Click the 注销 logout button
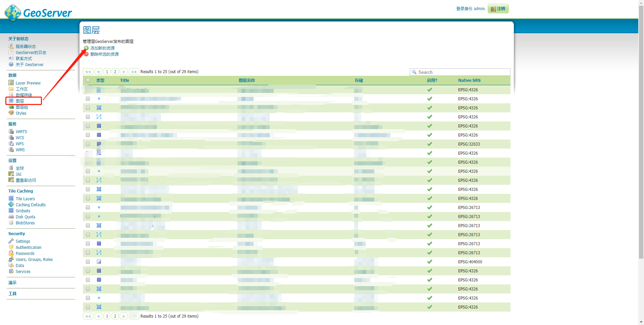 pyautogui.click(x=498, y=9)
